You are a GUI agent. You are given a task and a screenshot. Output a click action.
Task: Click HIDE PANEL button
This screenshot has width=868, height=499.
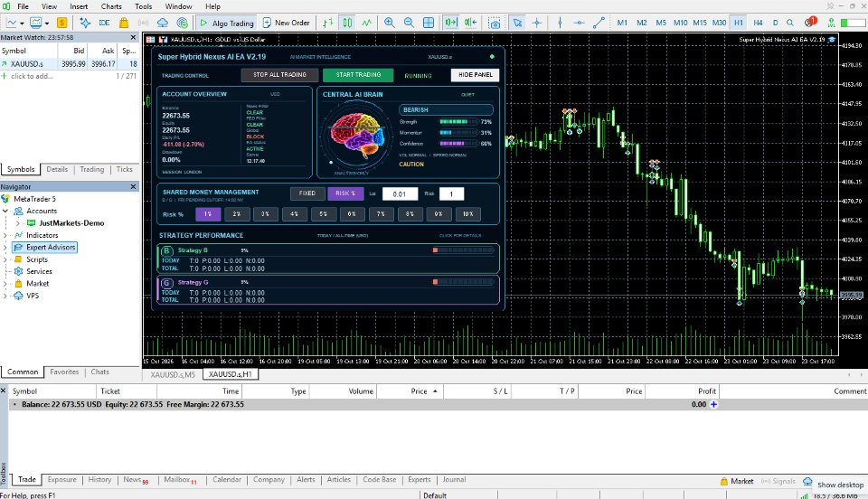475,75
